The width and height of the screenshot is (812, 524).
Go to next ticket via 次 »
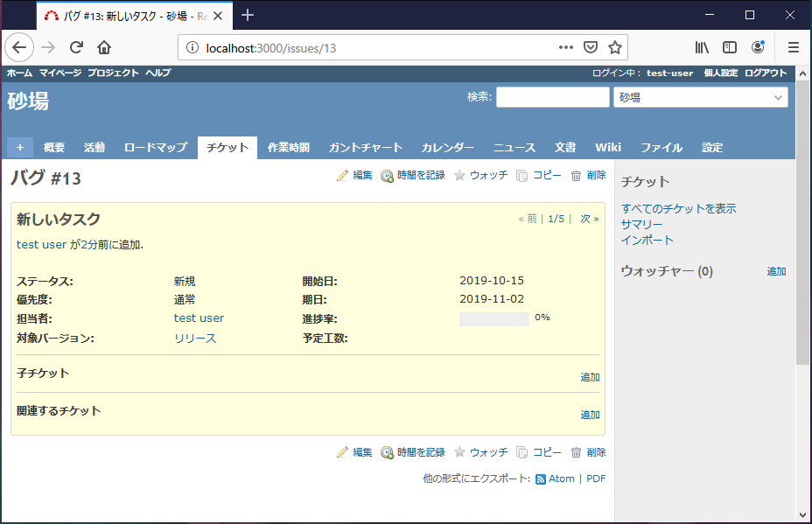(590, 219)
